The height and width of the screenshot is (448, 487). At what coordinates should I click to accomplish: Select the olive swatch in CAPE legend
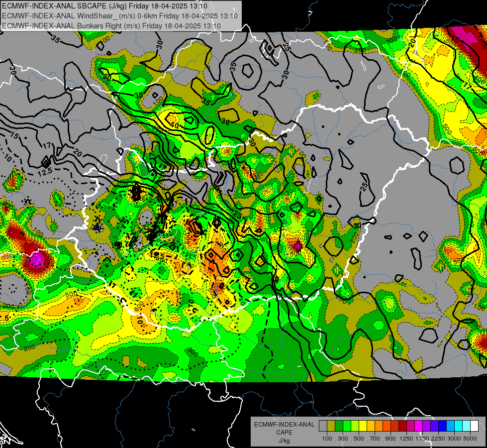[331, 426]
